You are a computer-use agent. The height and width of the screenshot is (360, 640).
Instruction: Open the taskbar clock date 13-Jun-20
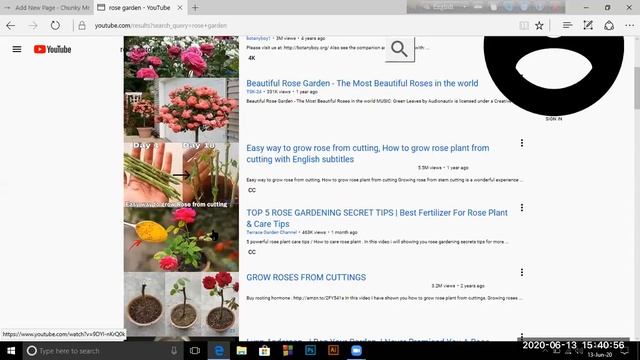[x=600, y=355]
